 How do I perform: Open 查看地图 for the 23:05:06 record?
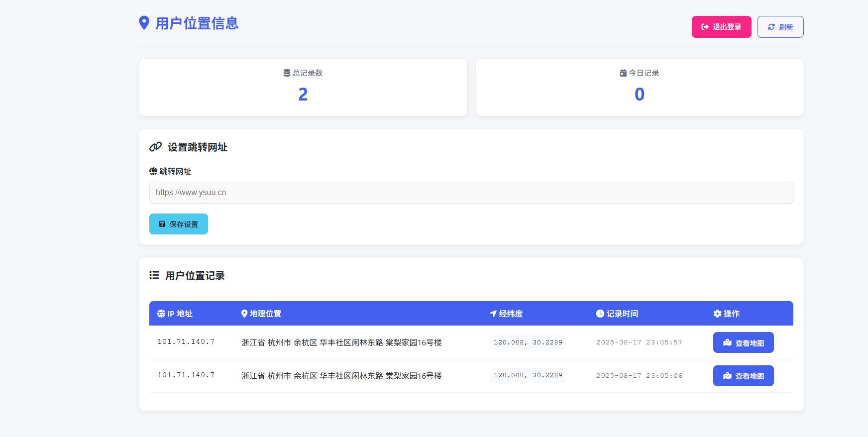(x=743, y=376)
